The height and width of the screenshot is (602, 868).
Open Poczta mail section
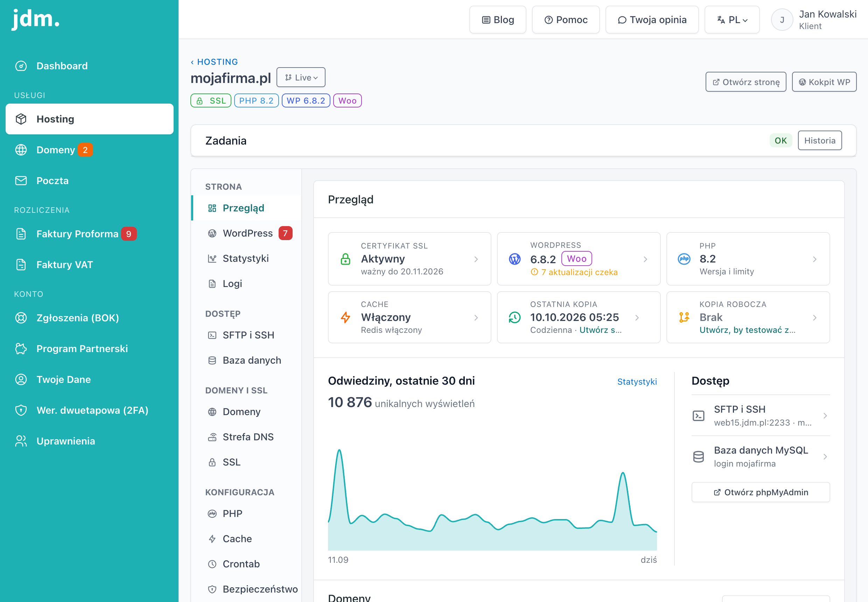point(89,181)
